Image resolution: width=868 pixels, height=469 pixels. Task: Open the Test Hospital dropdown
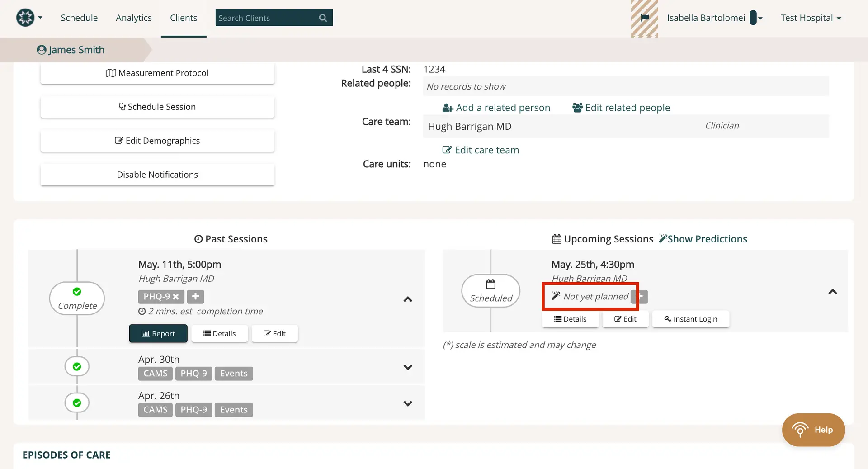point(811,18)
